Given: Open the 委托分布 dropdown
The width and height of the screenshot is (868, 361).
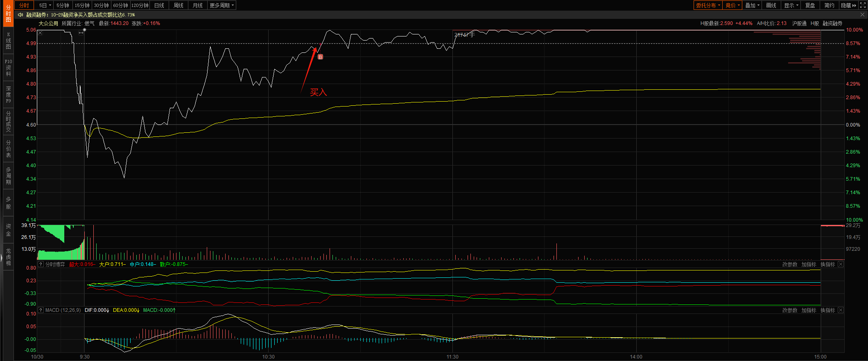Looking at the screenshot, I should coord(708,5).
